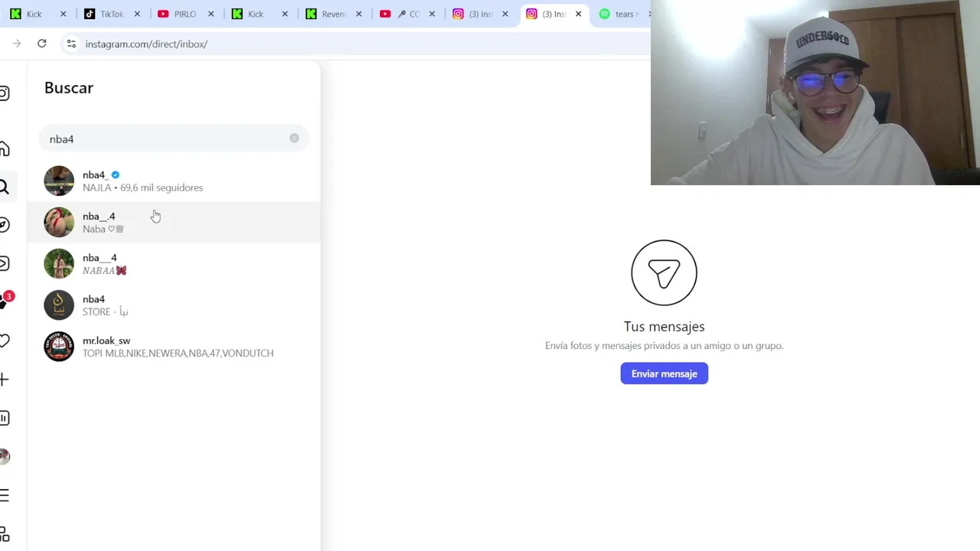Open the Meta apps icon at sidebar bottom
This screenshot has width=980, height=551.
coord(5,535)
